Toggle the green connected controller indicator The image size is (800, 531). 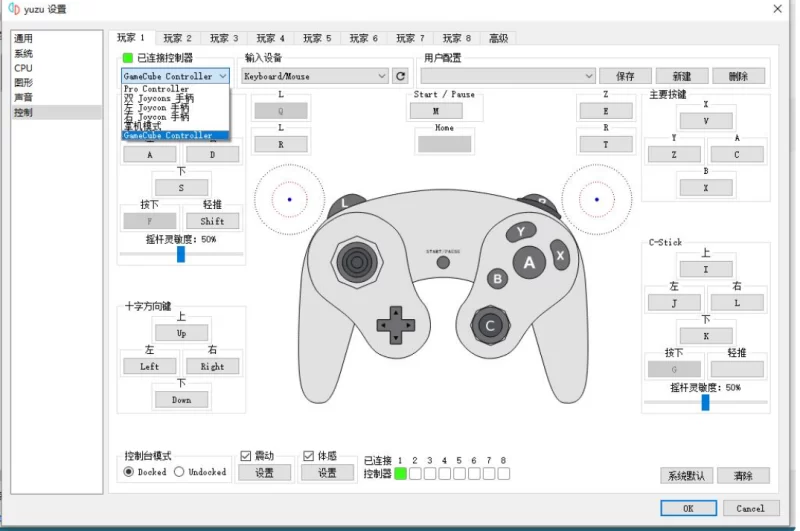(128, 58)
